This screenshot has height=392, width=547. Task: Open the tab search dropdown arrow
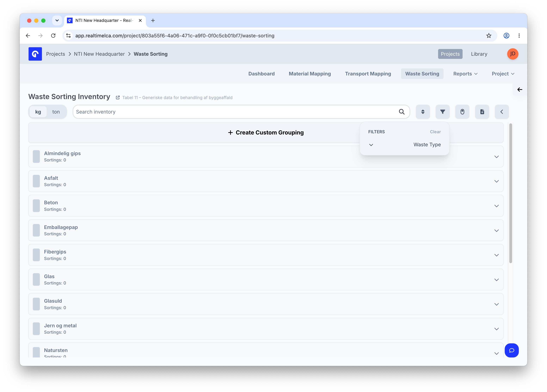coord(57,20)
